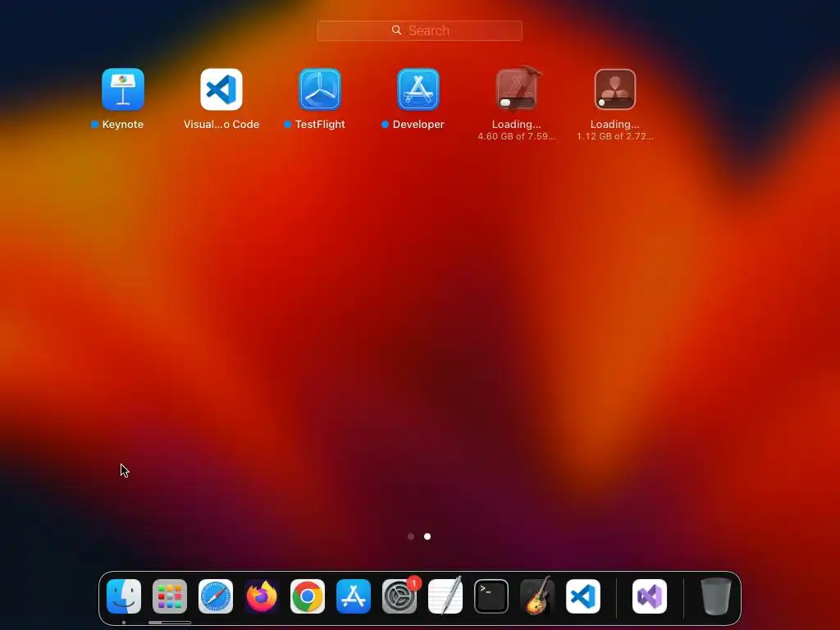Launch Firefox from the Dock
Image resolution: width=840 pixels, height=630 pixels.
coord(262,596)
